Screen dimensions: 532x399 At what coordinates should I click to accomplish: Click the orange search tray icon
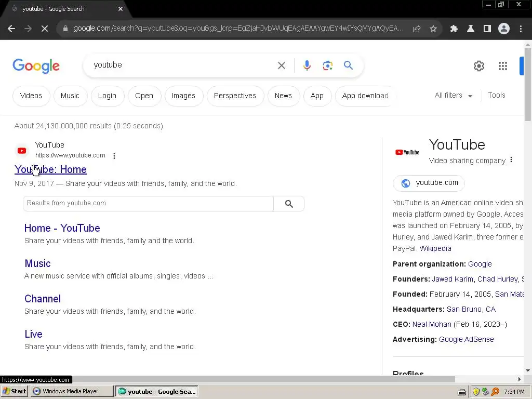(x=495, y=392)
